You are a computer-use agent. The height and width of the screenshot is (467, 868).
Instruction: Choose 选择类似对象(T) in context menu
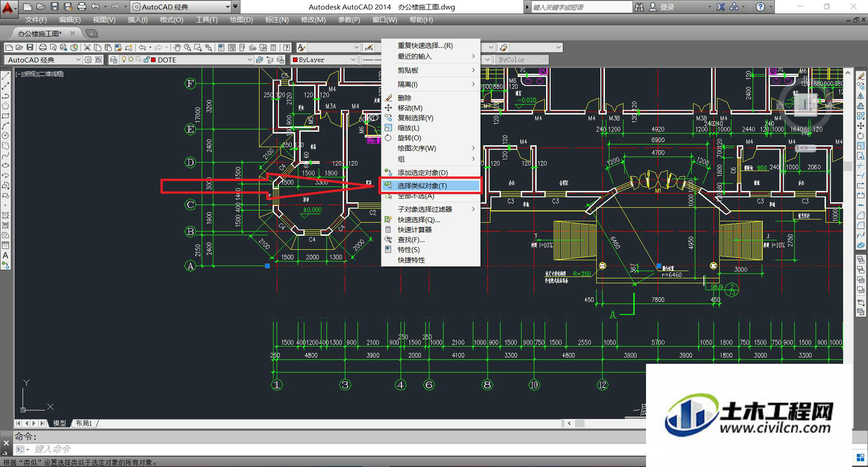tap(430, 186)
